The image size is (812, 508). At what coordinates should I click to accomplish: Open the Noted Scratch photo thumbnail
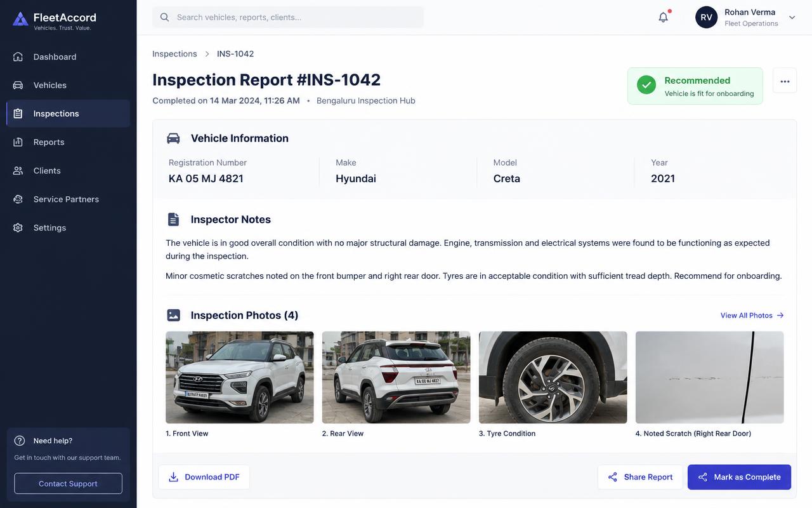[710, 377]
